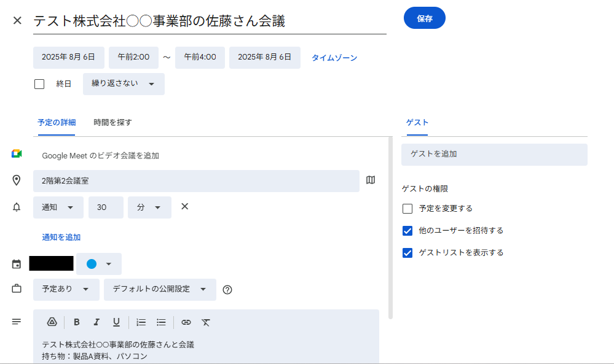Open map preview icon beside location
This screenshot has height=364, width=614.
pos(371,180)
